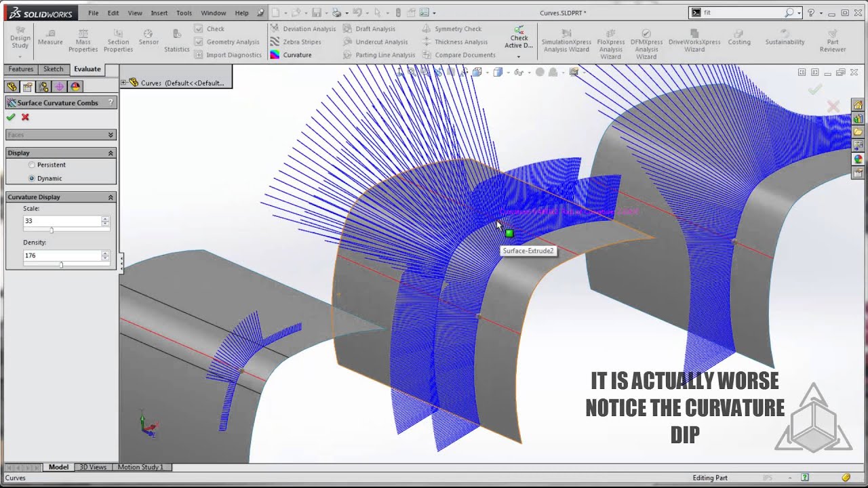Open DisplayManager tab icon
The height and width of the screenshot is (488, 868).
(75, 87)
